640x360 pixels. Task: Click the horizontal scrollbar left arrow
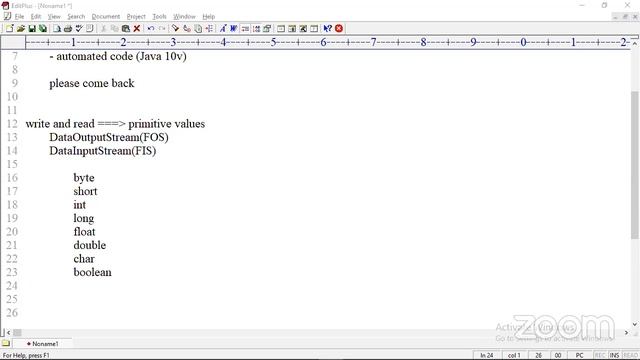(9, 333)
